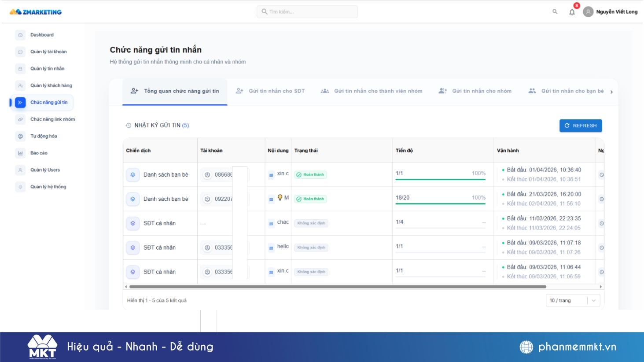Screen dimensions: 644x362
Task: Select Gửi tin nhắn cho thành viên nhóm tab
Action: pos(372,91)
